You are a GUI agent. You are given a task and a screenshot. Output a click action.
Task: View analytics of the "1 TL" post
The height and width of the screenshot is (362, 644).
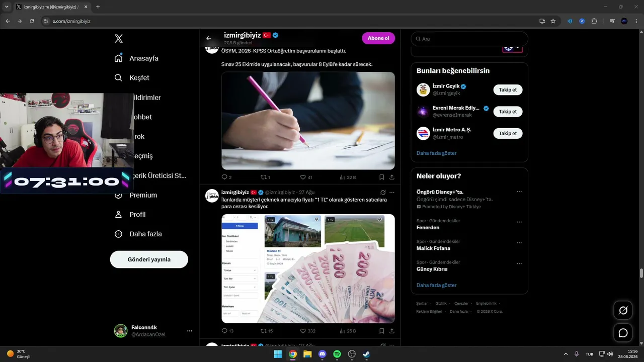point(343,331)
